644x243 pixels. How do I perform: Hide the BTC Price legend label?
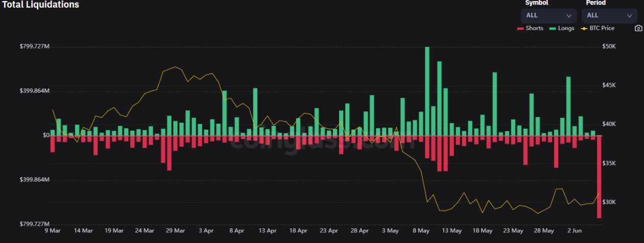coord(602,29)
